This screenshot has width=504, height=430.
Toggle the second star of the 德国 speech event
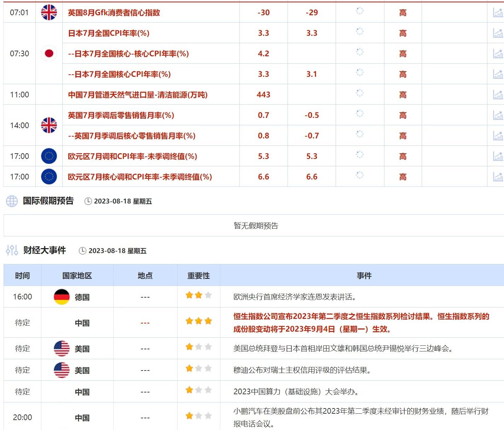click(x=198, y=294)
